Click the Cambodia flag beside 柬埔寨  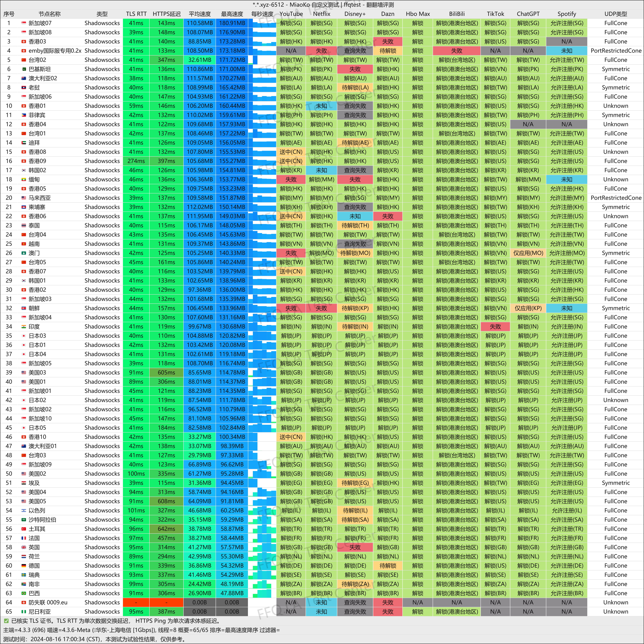24,207
